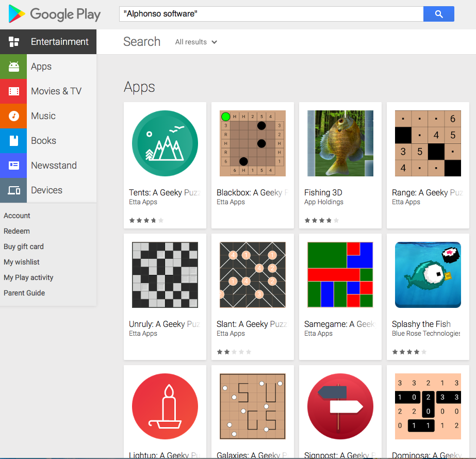Viewport: 476px width, 459px height.
Task: Open the Range puzzle app icon
Action: click(428, 143)
